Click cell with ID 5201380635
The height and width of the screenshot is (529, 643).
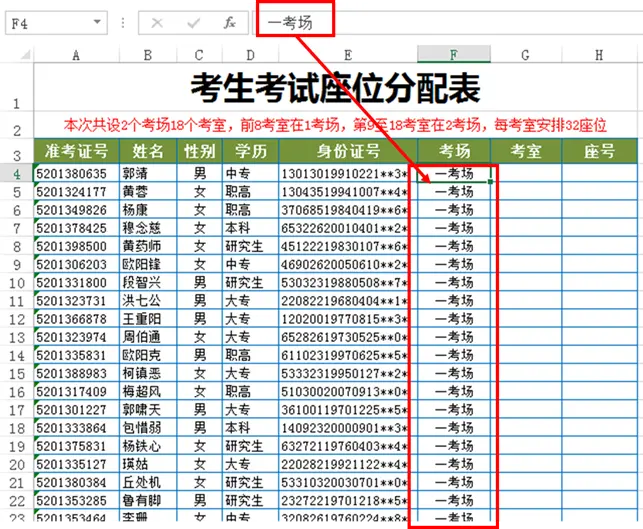tap(76, 173)
